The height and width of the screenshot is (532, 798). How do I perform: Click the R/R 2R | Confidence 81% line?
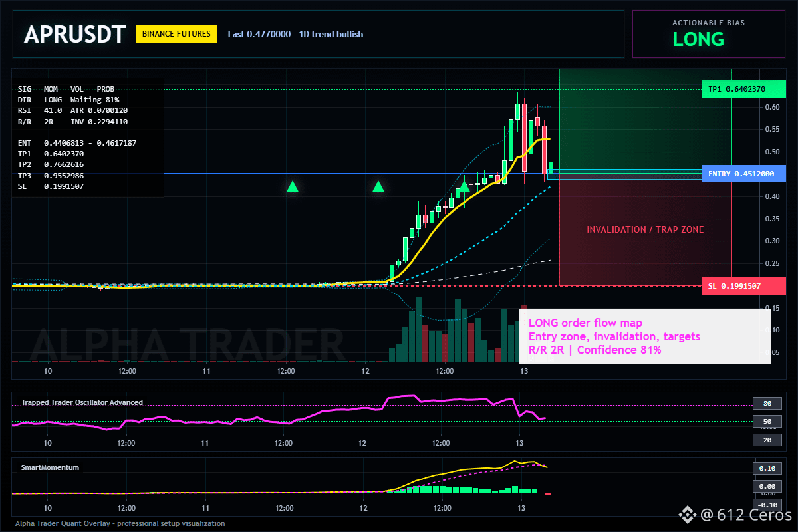pyautogui.click(x=595, y=350)
